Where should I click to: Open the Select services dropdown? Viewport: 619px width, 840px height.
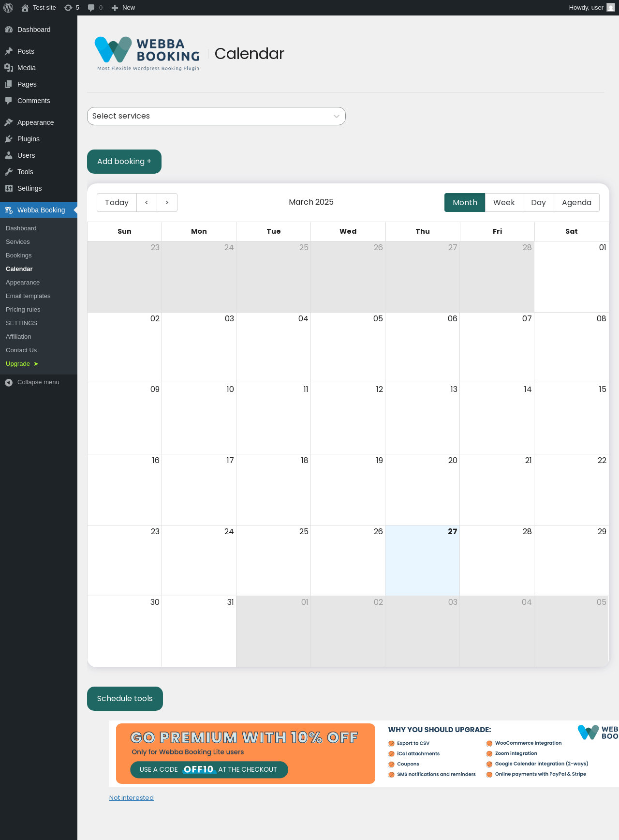pos(216,116)
